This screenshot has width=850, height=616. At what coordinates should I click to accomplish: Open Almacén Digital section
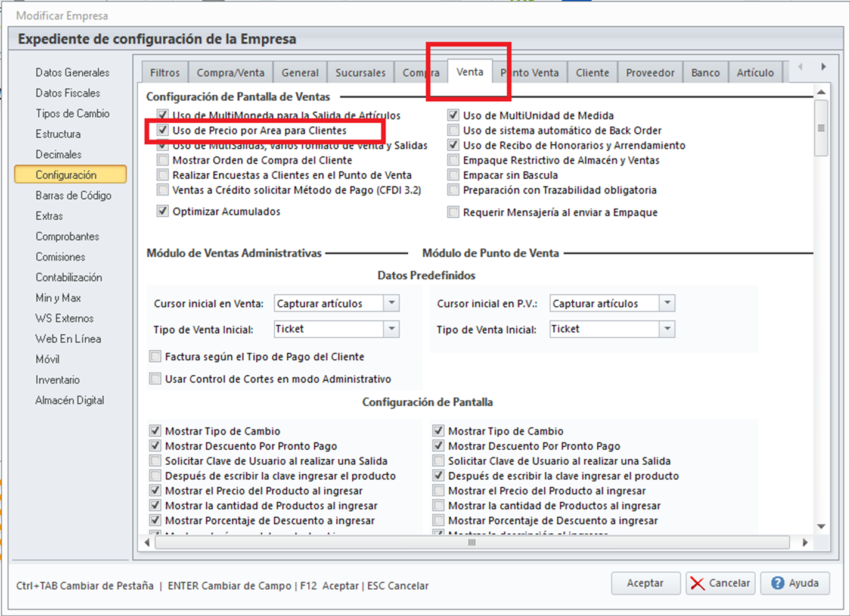click(x=70, y=400)
